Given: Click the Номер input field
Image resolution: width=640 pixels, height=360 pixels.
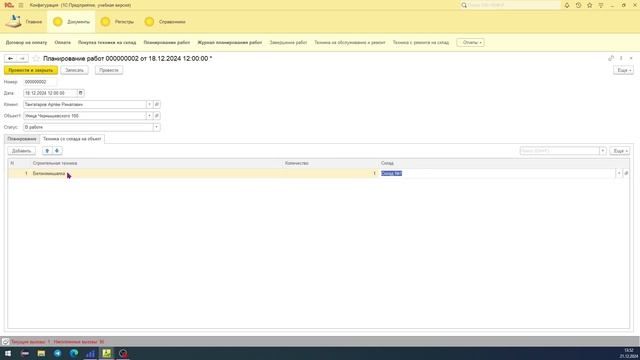Looking at the screenshot, I should pos(40,82).
